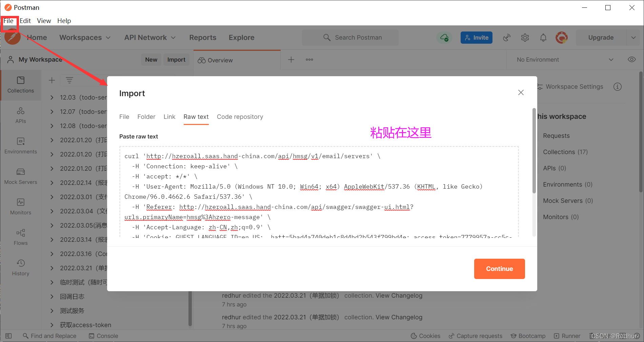The height and width of the screenshot is (342, 644).
Task: Open the View menu
Action: pyautogui.click(x=44, y=21)
